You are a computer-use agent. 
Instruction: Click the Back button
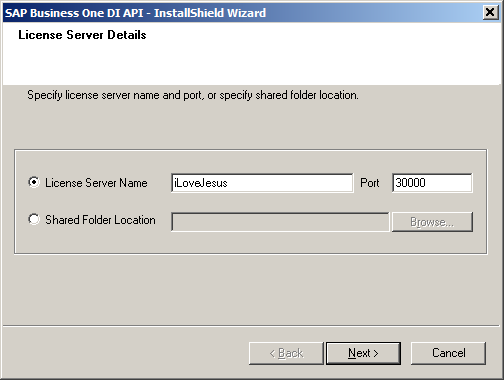286,353
